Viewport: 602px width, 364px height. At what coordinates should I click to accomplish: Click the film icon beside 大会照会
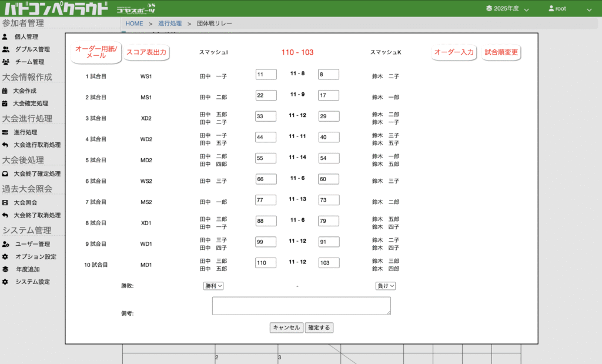5,202
